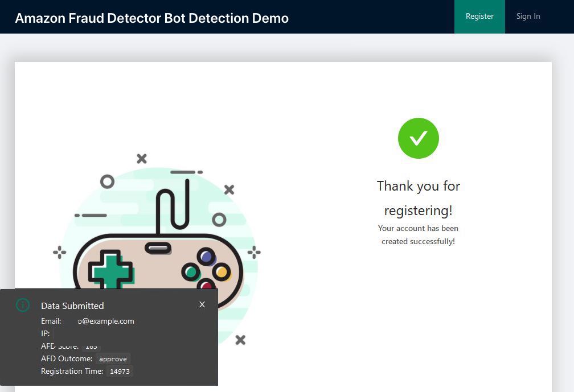The image size is (574, 392).
Task: Click the 'IP:' label in the notification
Action: tap(46, 333)
